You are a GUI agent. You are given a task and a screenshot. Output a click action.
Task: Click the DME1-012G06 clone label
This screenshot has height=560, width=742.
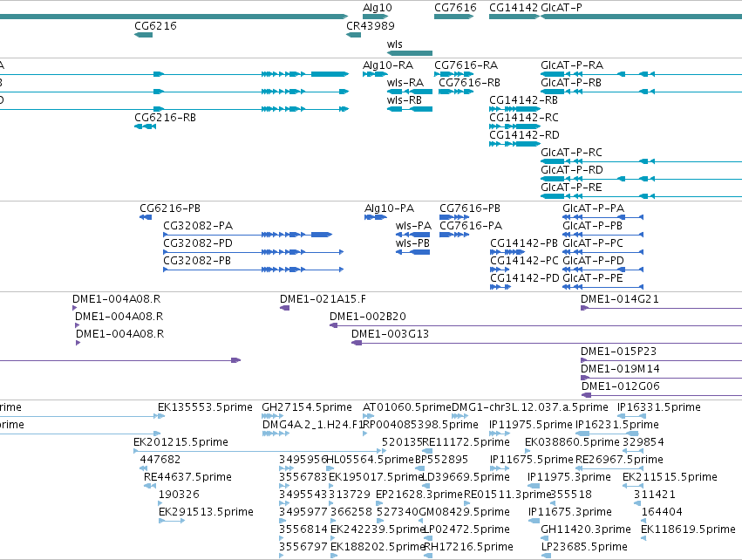621,386
